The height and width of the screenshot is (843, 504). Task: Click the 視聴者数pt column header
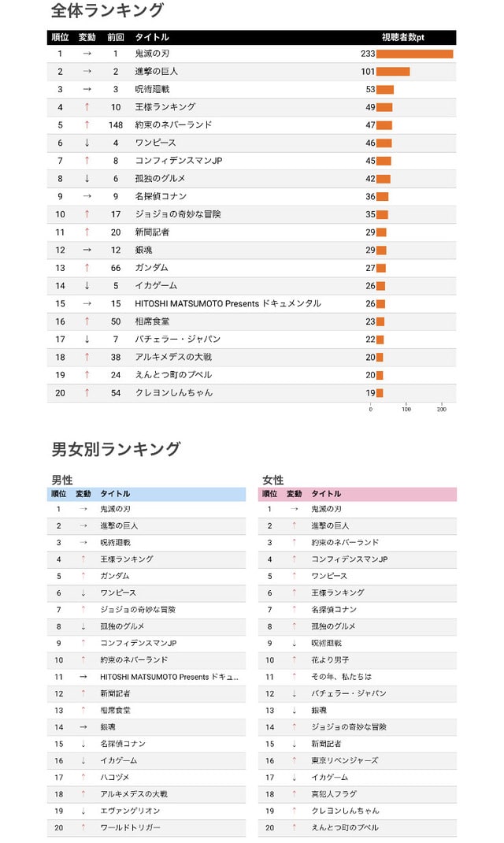pos(403,37)
